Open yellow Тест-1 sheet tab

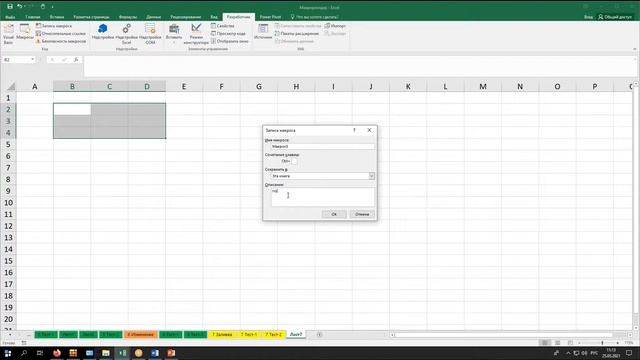click(249, 334)
